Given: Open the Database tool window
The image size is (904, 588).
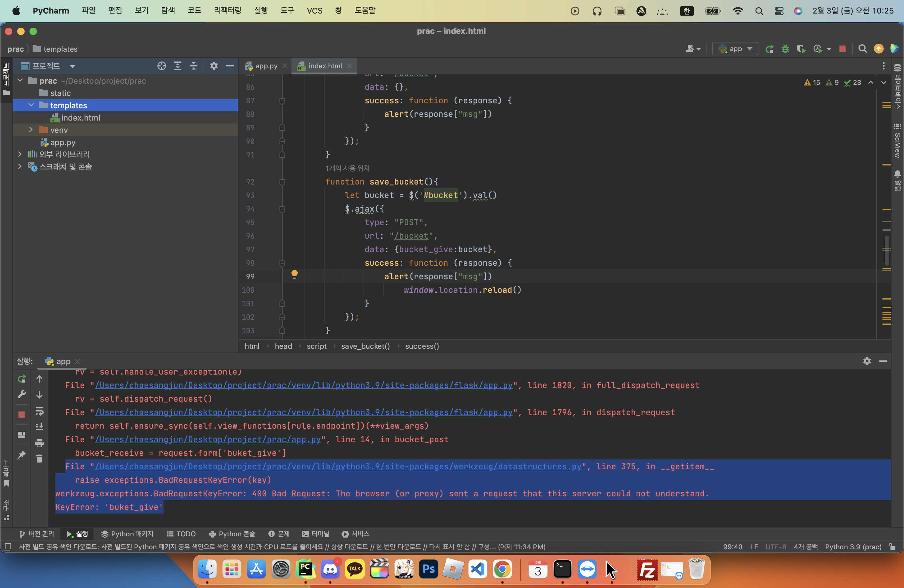Looking at the screenshot, I should pos(897,87).
